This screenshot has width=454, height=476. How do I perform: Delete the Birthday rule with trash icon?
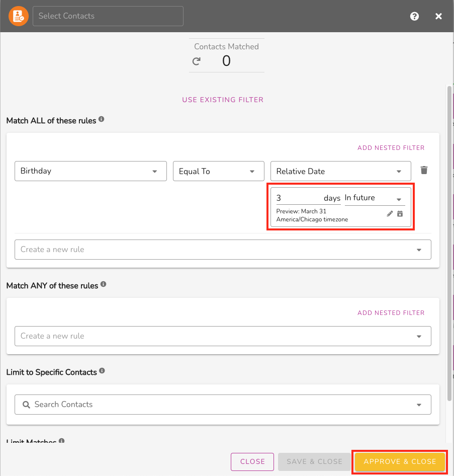(424, 170)
